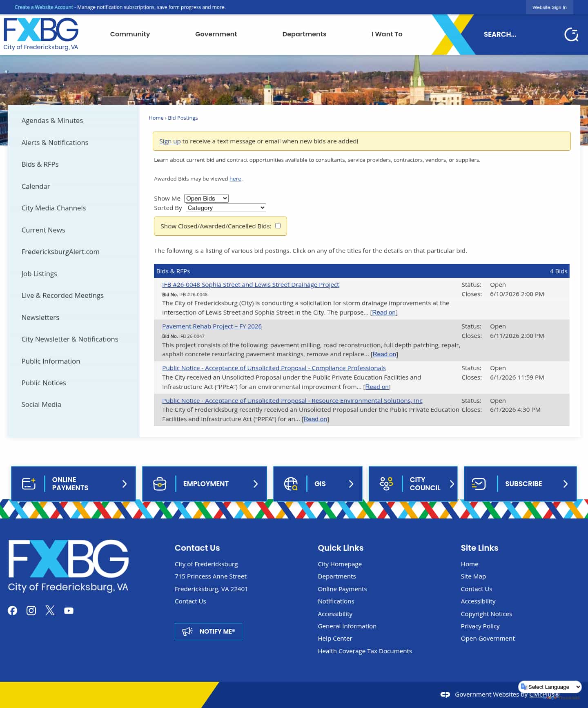
Task: Click the footer Contact Us address link
Action: [x=190, y=601]
